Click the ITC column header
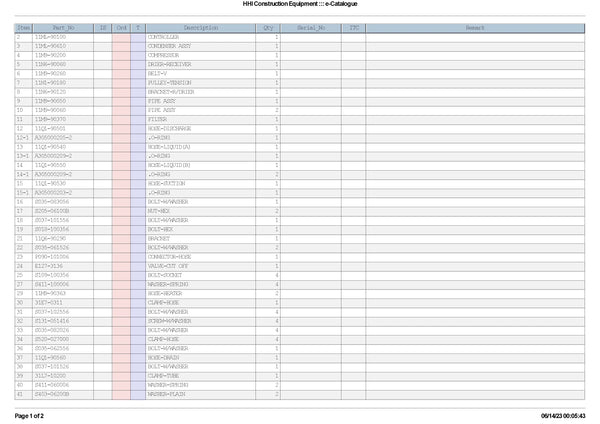The image size is (600, 424). pos(354,27)
